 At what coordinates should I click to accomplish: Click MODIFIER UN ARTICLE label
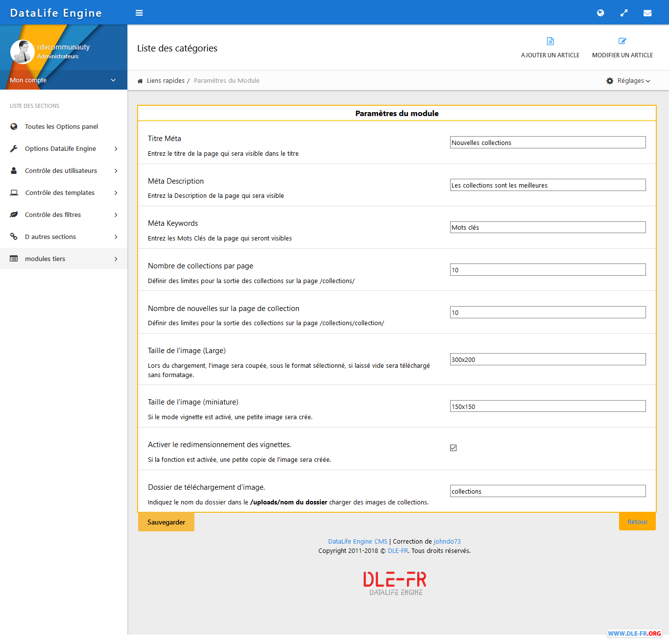click(x=622, y=55)
